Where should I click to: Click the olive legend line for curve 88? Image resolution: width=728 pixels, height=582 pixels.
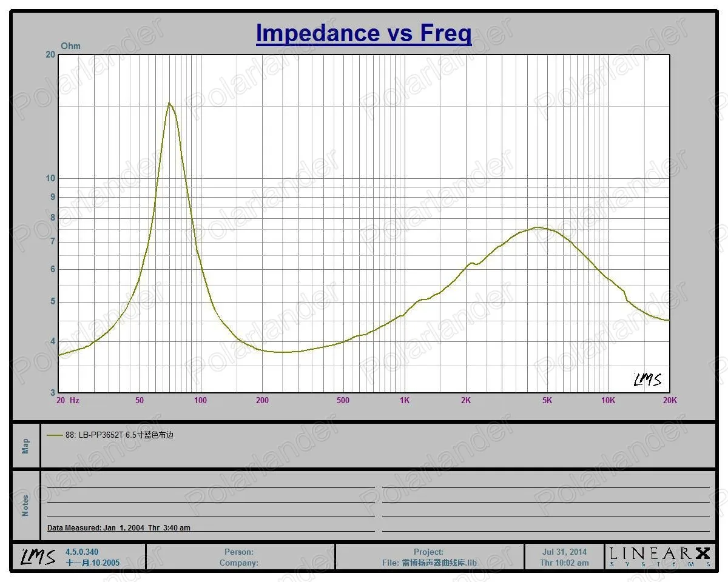pyautogui.click(x=55, y=435)
